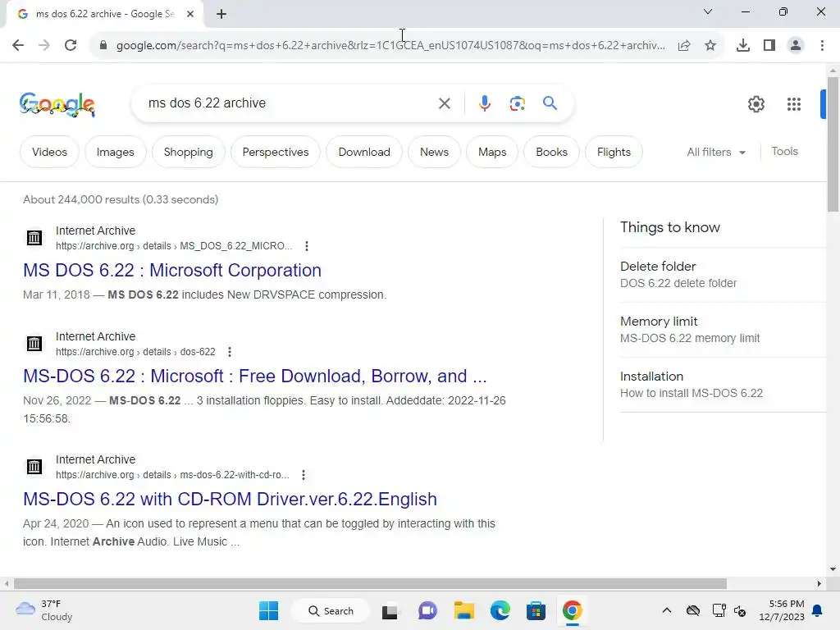Open Microsoft Store from taskbar
The image size is (840, 630).
[536, 610]
